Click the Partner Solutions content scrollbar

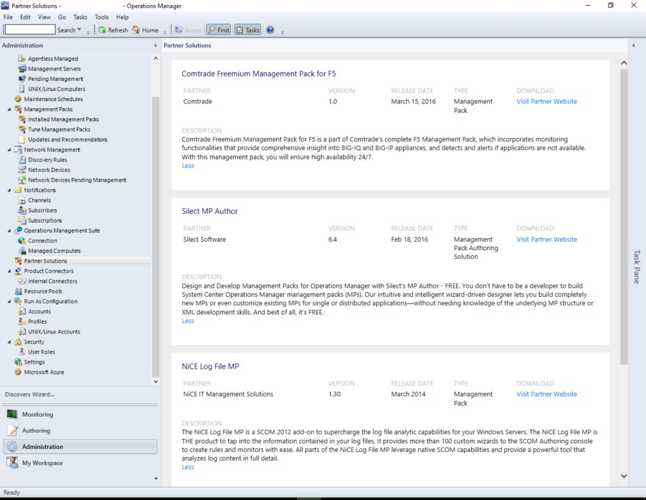(625, 250)
